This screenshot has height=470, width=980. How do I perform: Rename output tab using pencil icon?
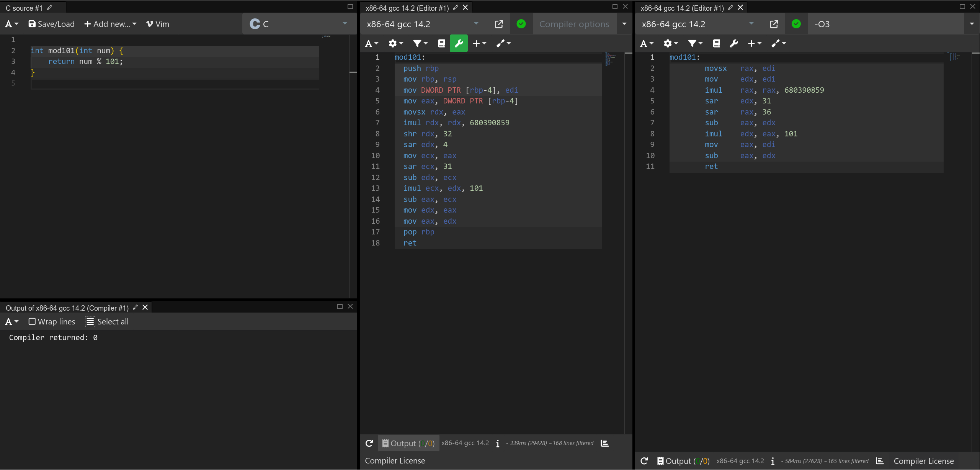coord(135,307)
